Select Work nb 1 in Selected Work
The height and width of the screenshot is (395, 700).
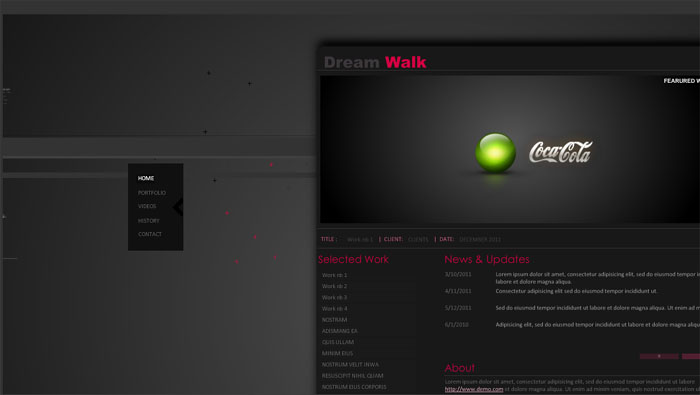click(334, 275)
